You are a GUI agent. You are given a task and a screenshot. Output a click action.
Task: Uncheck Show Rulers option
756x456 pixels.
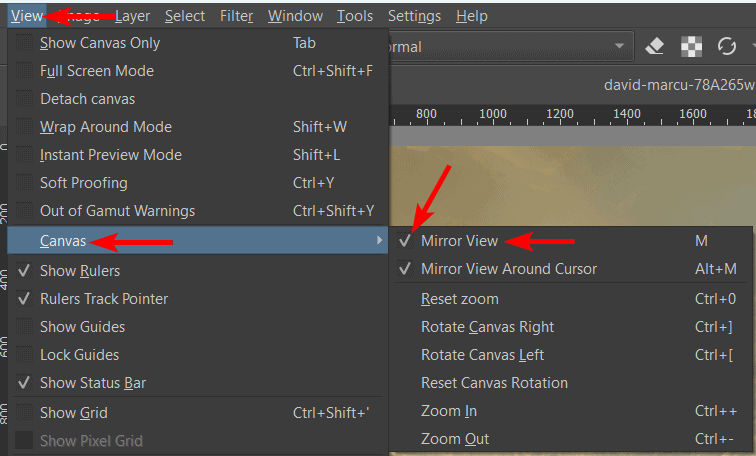coord(24,271)
